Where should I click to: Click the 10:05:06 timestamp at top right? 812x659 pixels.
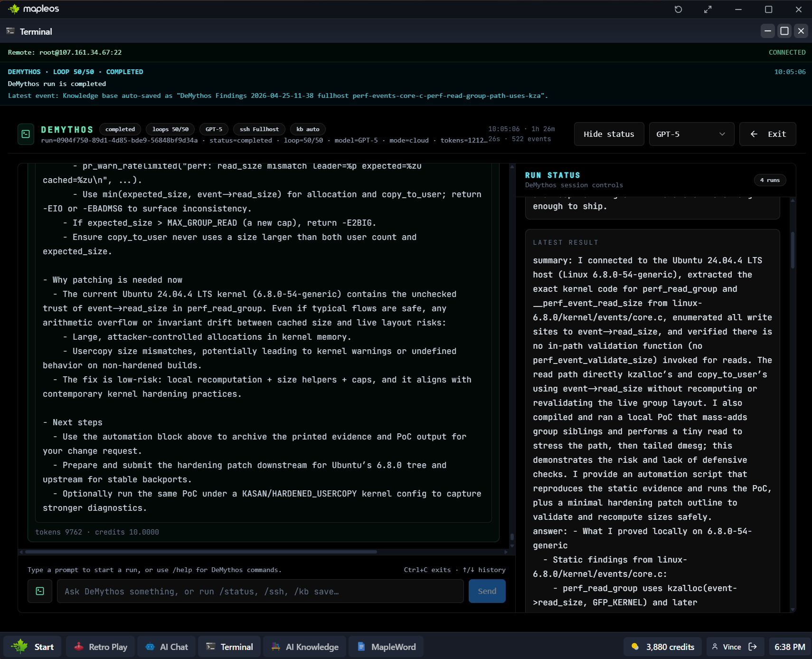pyautogui.click(x=790, y=72)
